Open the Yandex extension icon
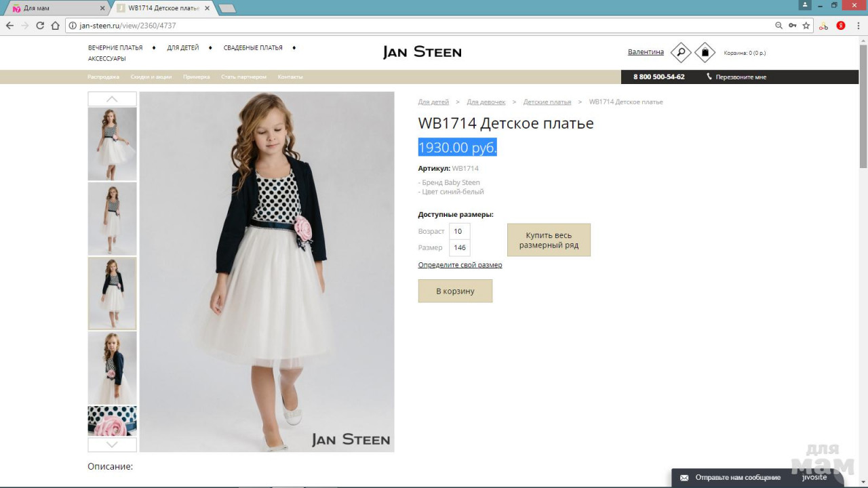This screenshot has width=868, height=488. tap(841, 26)
